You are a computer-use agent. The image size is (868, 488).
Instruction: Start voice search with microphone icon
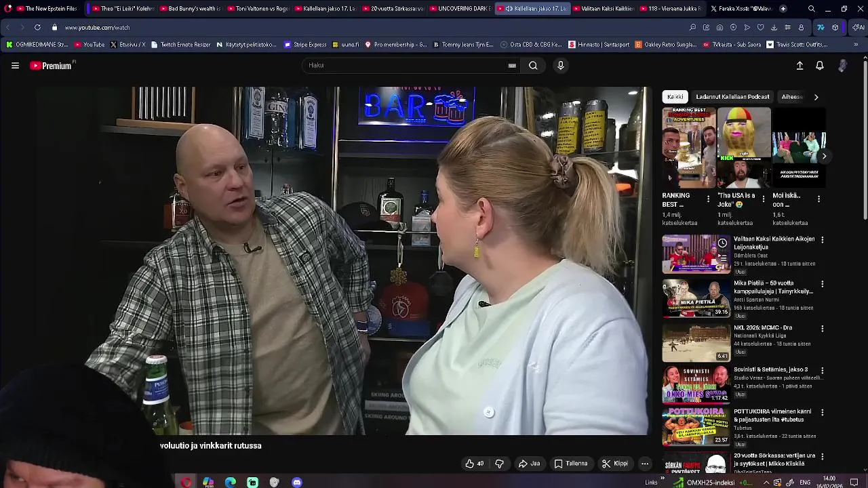coord(560,66)
